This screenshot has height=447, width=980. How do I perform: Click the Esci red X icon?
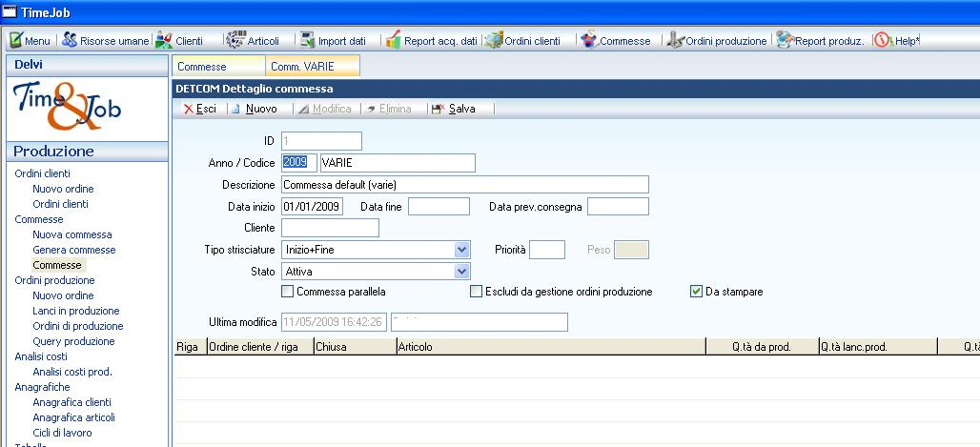coord(188,109)
